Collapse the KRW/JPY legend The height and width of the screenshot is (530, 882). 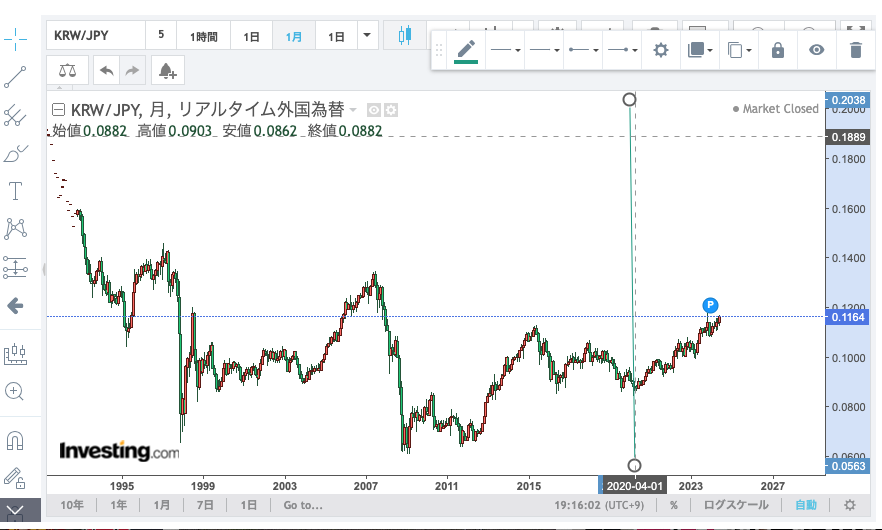click(58, 110)
